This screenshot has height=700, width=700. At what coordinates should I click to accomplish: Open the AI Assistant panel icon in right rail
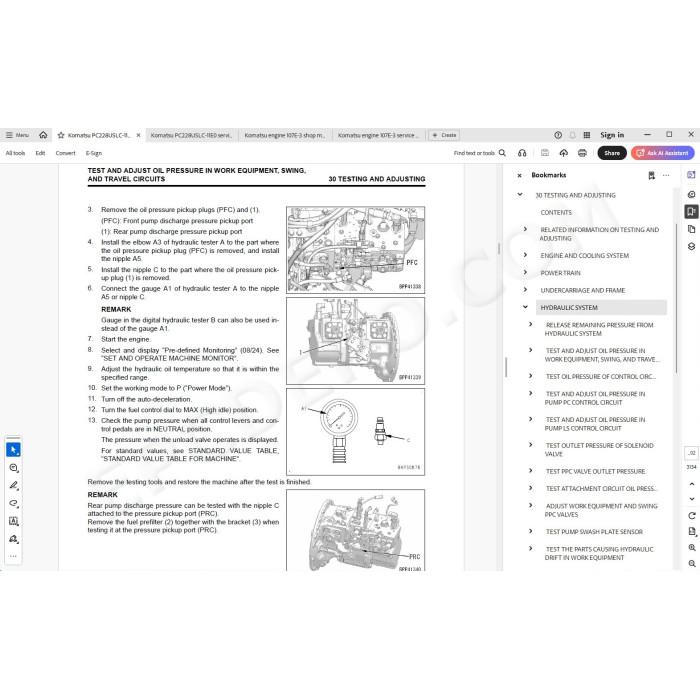(691, 175)
